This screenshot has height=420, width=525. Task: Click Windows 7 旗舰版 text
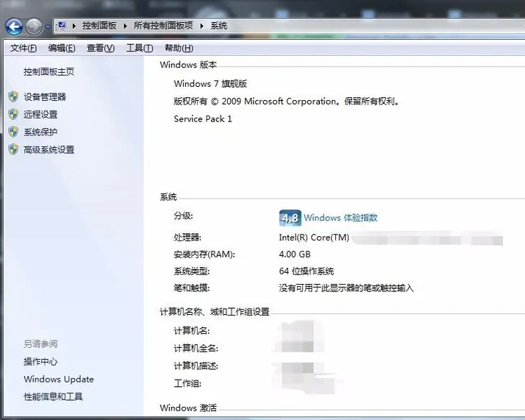coord(210,84)
